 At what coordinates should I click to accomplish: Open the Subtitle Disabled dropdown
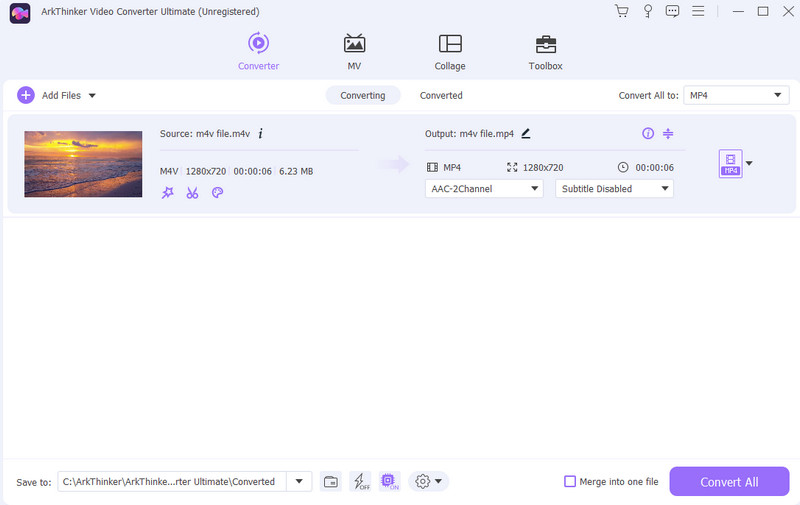[x=614, y=189]
